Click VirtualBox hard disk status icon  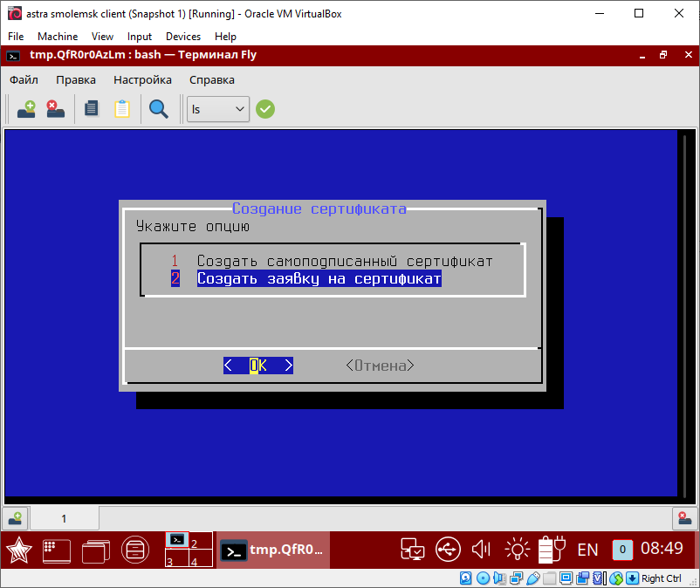click(x=465, y=578)
